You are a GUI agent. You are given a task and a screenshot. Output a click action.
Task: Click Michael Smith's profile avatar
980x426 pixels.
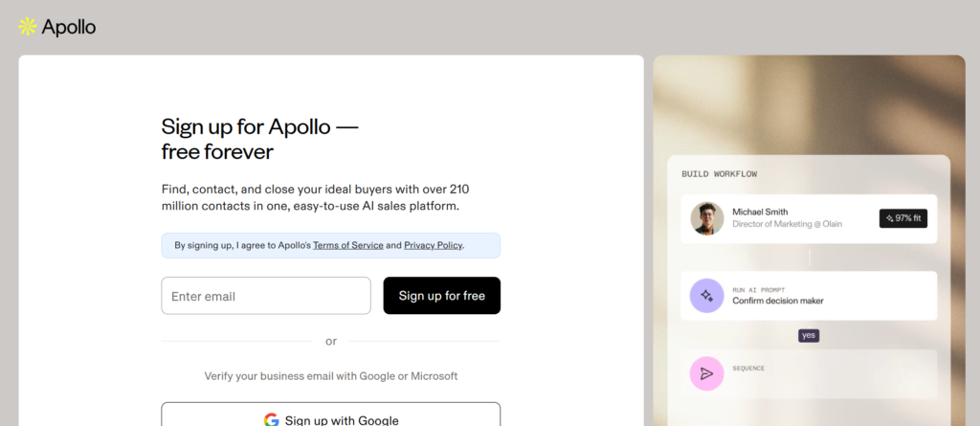pyautogui.click(x=707, y=218)
